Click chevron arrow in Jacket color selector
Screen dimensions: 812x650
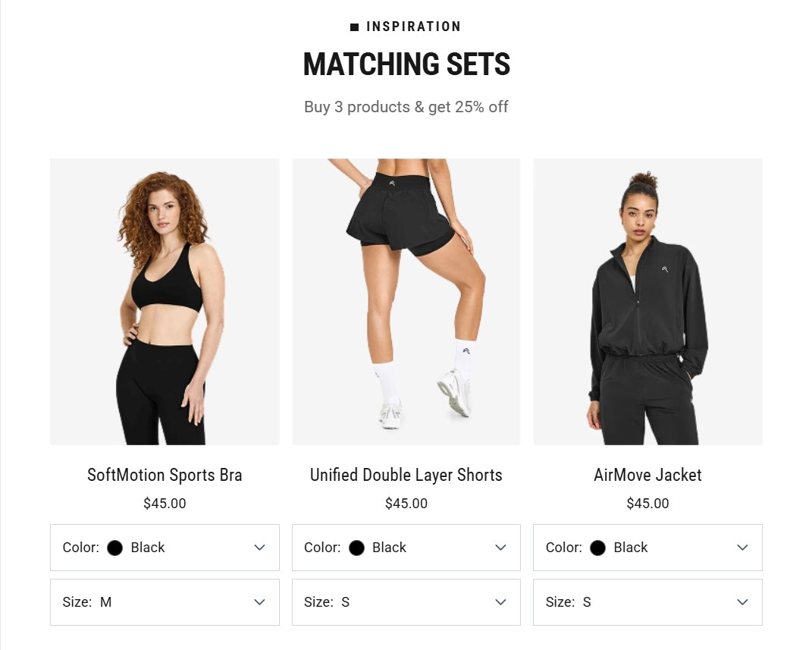[742, 548]
